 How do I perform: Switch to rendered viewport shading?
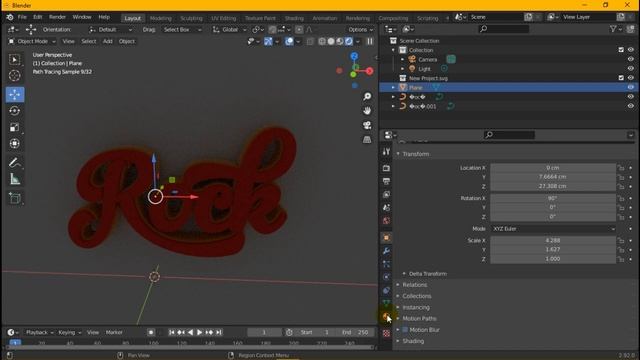[x=349, y=41]
